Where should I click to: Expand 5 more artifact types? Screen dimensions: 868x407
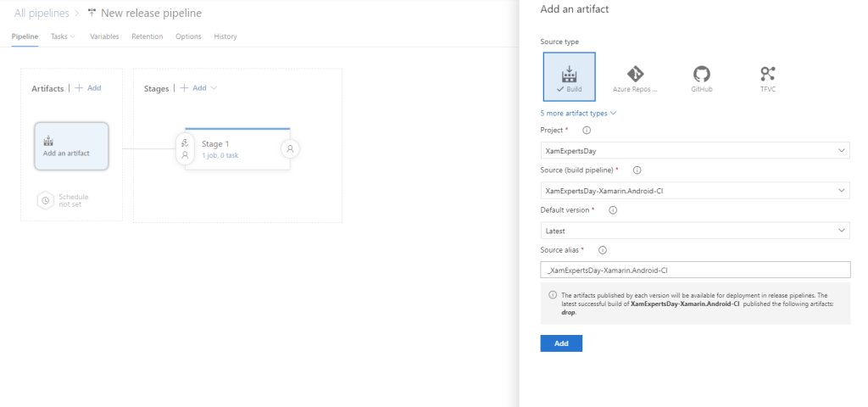coord(578,113)
